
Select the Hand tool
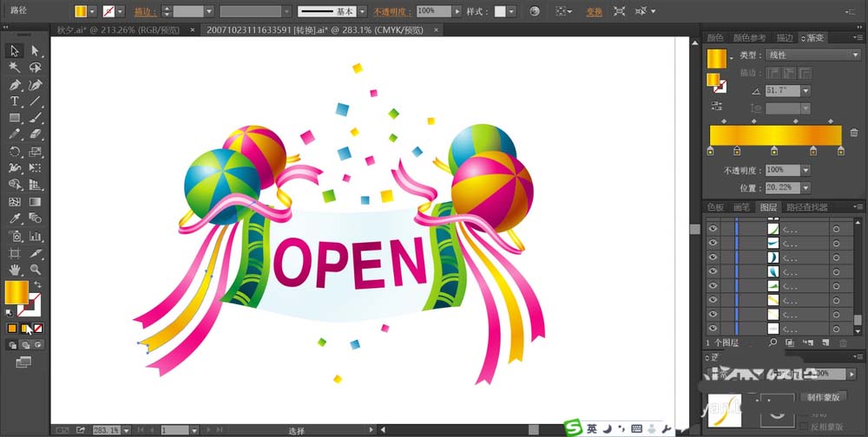[15, 270]
